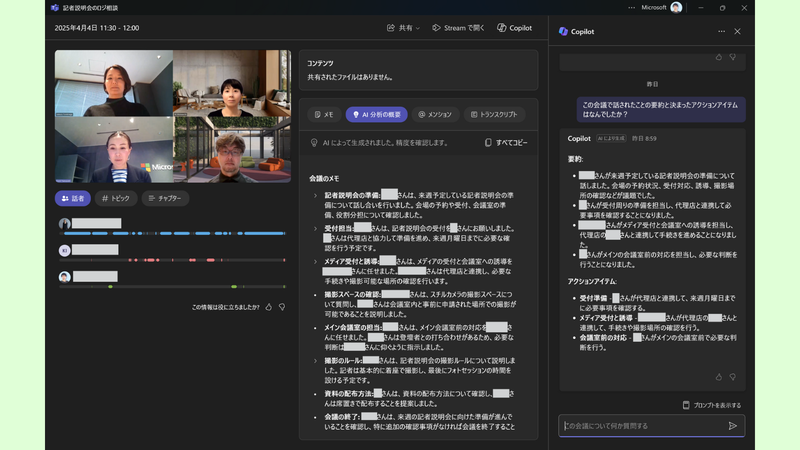
Task: Expand the 撮影のルール note item
Action: pos(315,360)
